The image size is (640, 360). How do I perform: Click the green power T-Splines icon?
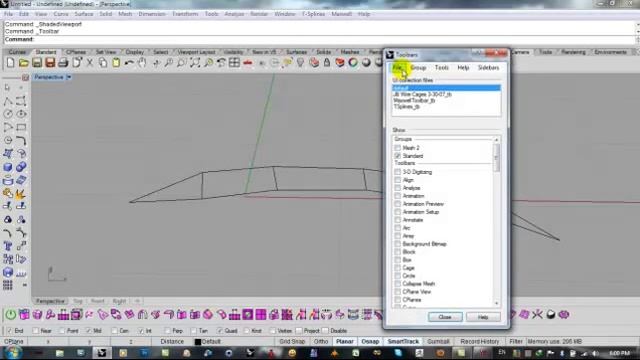tap(11, 315)
